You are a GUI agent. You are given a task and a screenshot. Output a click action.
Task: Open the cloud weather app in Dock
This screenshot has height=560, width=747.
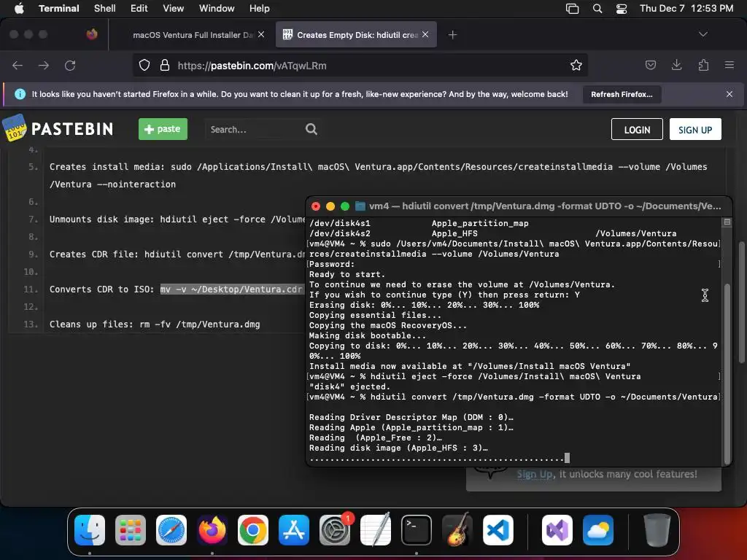[598, 529]
